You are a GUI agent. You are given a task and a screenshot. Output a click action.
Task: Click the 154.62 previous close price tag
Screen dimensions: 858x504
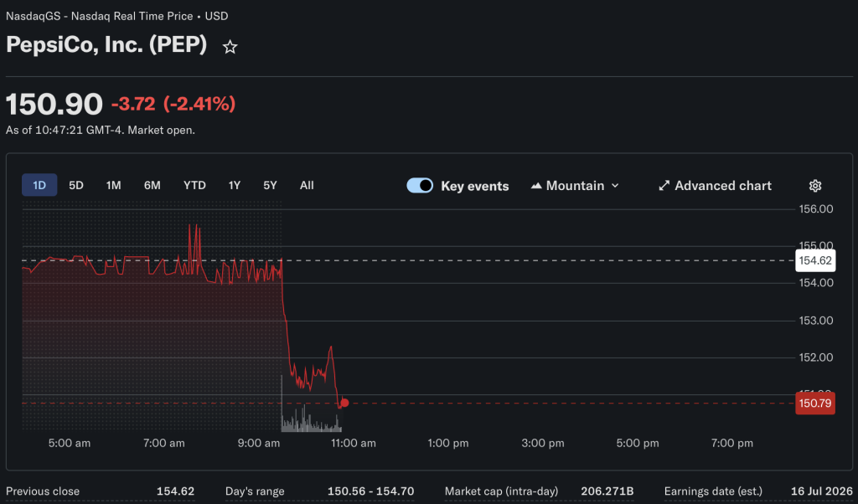pos(814,260)
